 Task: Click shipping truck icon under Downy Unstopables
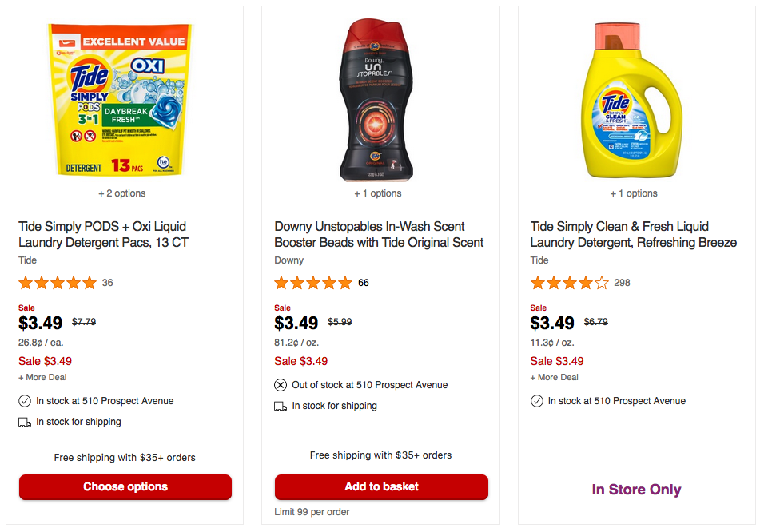point(281,406)
